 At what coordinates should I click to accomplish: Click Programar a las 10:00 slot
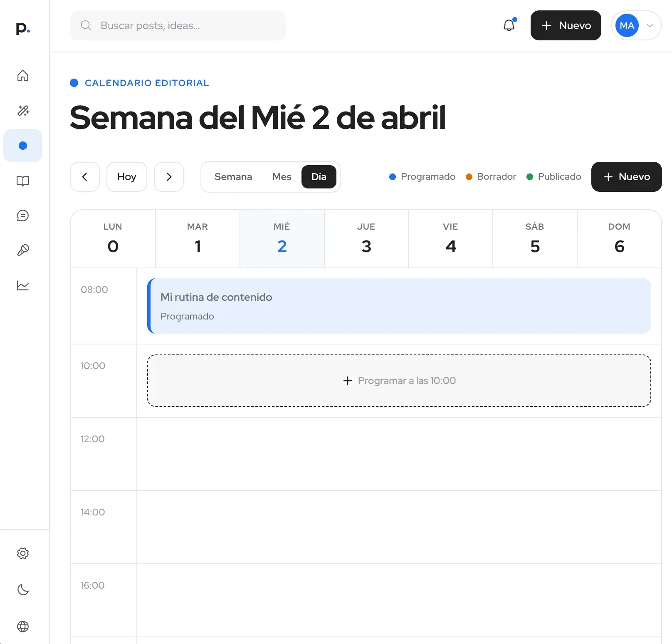[399, 381]
